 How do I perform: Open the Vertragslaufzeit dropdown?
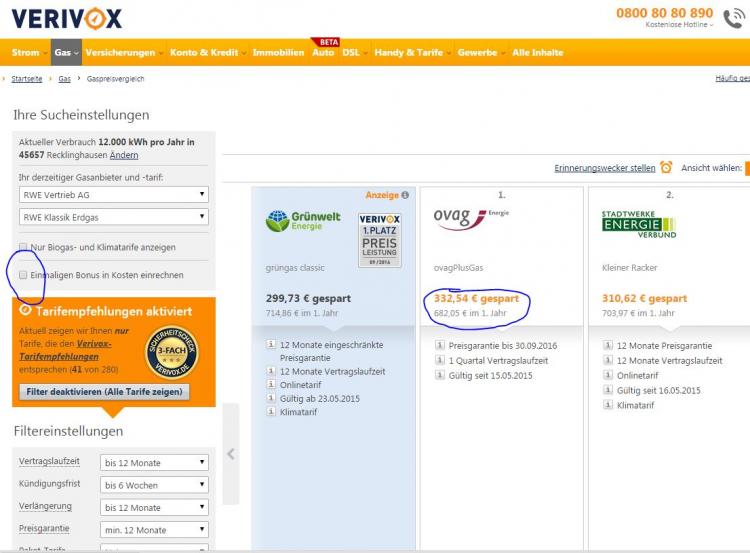pos(154,462)
